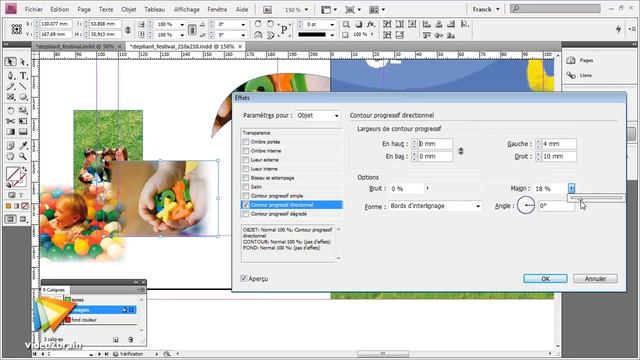Click Annuler in the Effets dialog

(595, 278)
